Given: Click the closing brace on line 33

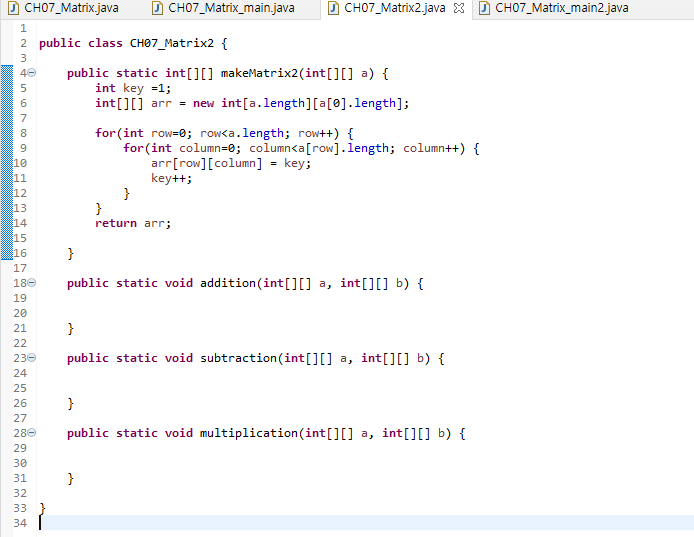Looking at the screenshot, I should pos(42,508).
